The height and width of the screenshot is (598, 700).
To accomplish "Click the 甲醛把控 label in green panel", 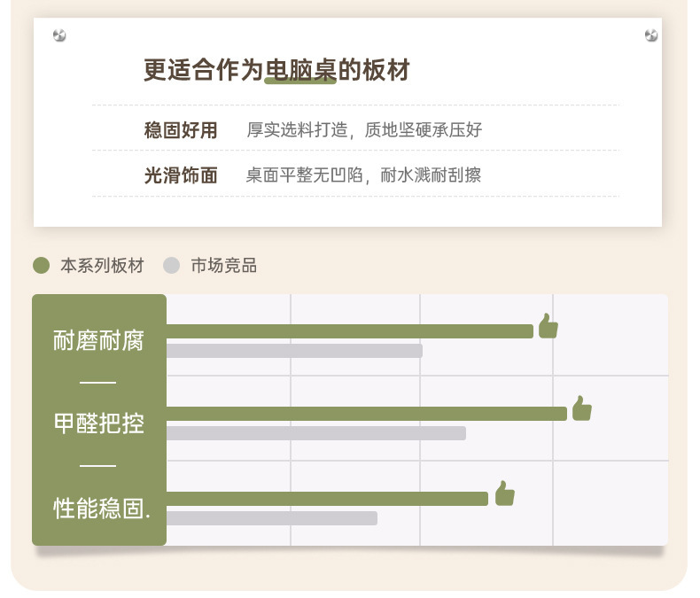I will tap(98, 423).
